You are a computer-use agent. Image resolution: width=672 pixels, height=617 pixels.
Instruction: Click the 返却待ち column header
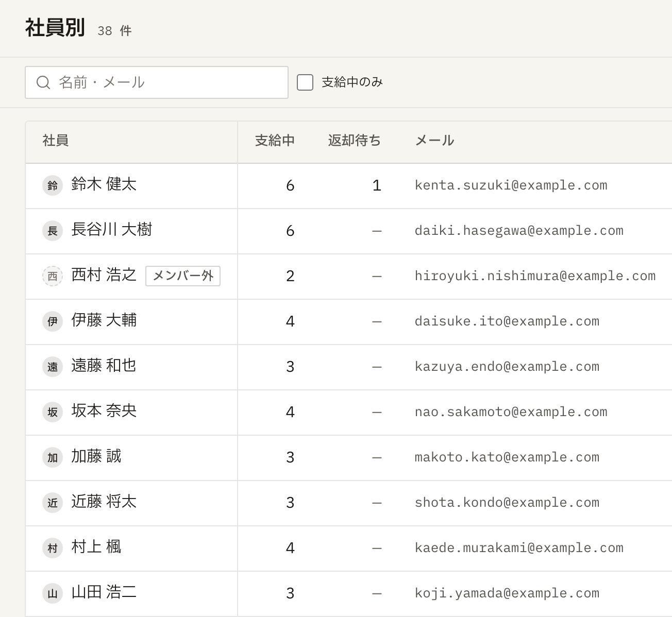tap(355, 141)
